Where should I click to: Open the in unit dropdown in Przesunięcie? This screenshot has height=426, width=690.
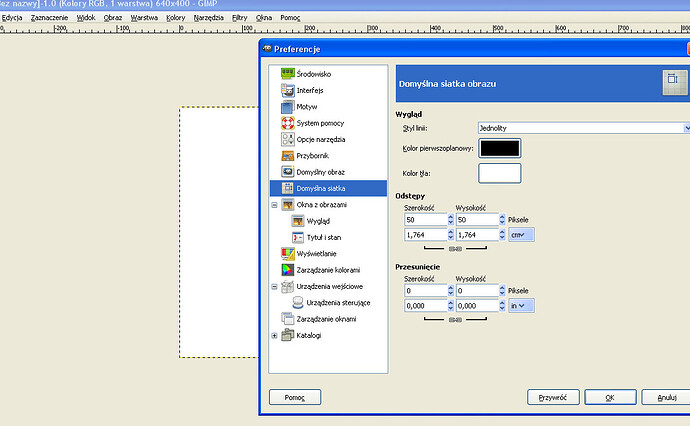[x=521, y=305]
